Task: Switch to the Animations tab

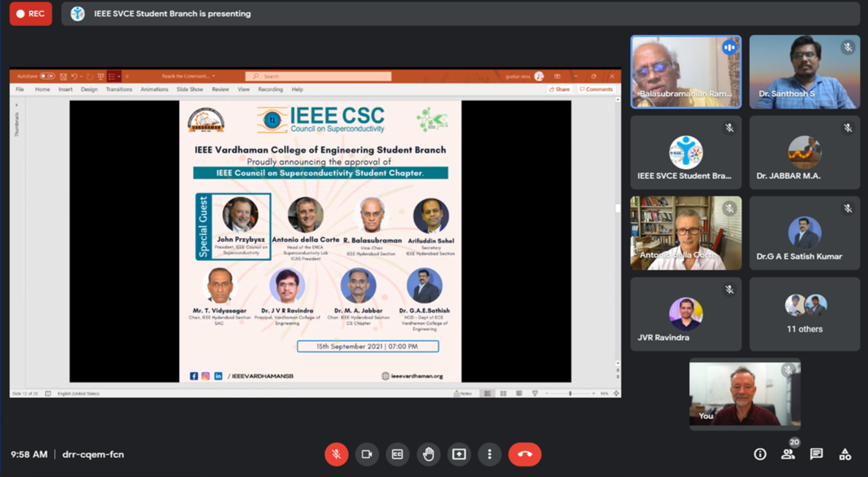Action: click(x=155, y=89)
